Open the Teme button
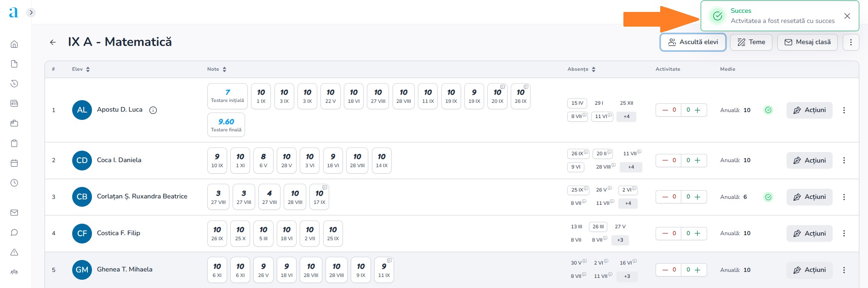 click(751, 42)
